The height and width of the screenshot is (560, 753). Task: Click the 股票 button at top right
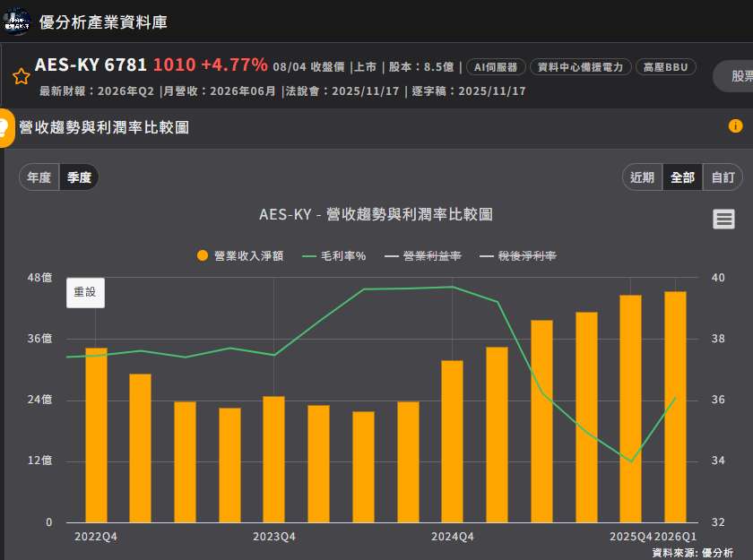point(735,76)
